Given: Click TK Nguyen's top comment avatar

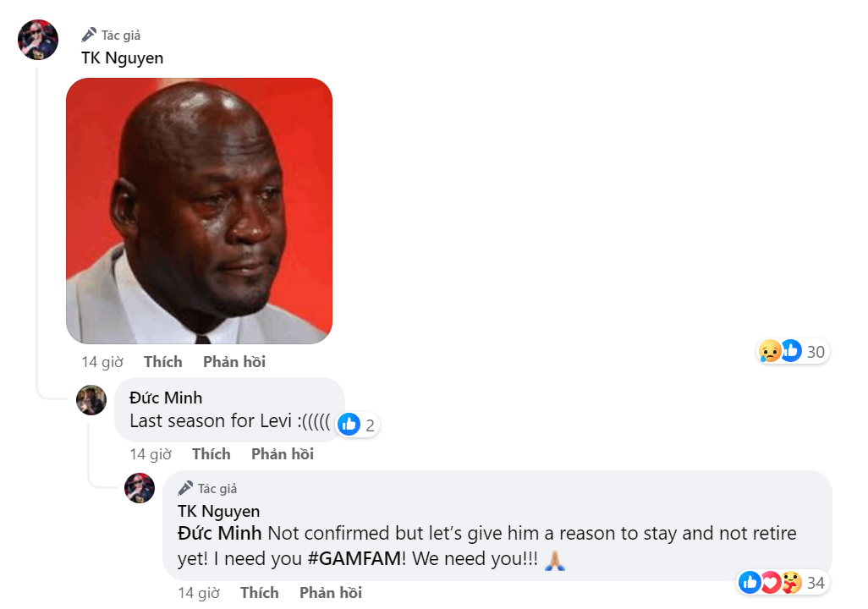Looking at the screenshot, I should 38,40.
